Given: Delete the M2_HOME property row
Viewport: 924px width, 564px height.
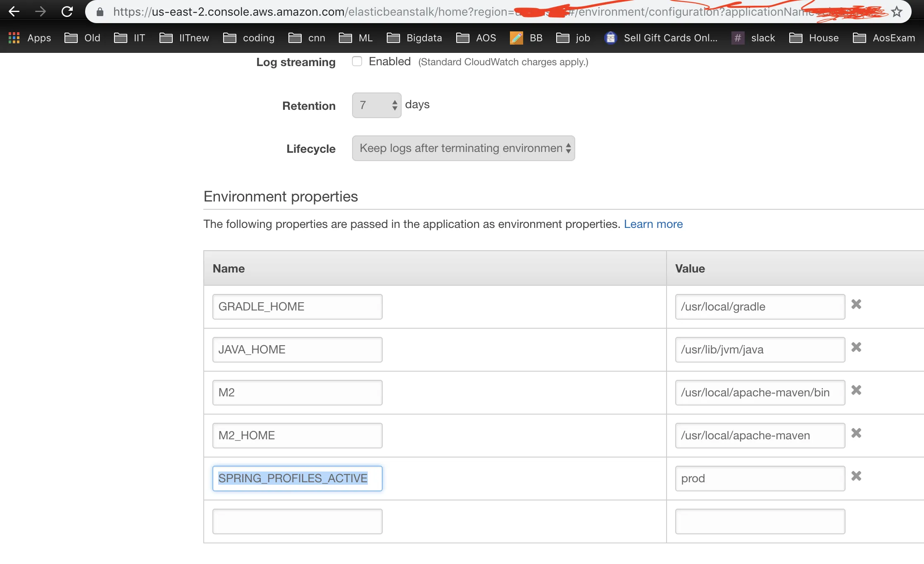Looking at the screenshot, I should (856, 433).
